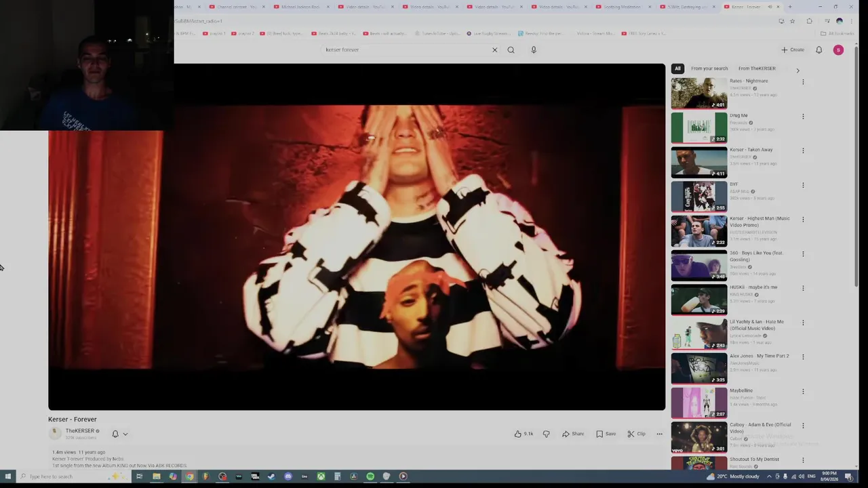Open Chrome from the taskbar
The width and height of the screenshot is (868, 488).
[189, 476]
